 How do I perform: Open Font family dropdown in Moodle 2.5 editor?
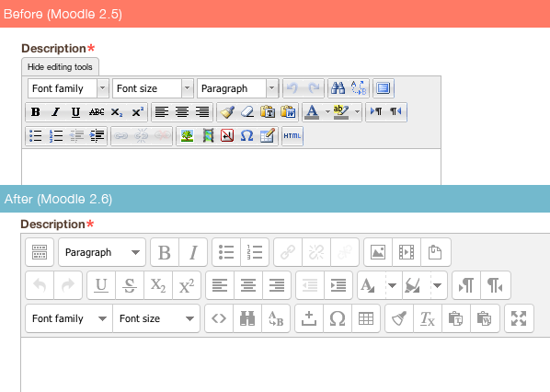(x=68, y=88)
